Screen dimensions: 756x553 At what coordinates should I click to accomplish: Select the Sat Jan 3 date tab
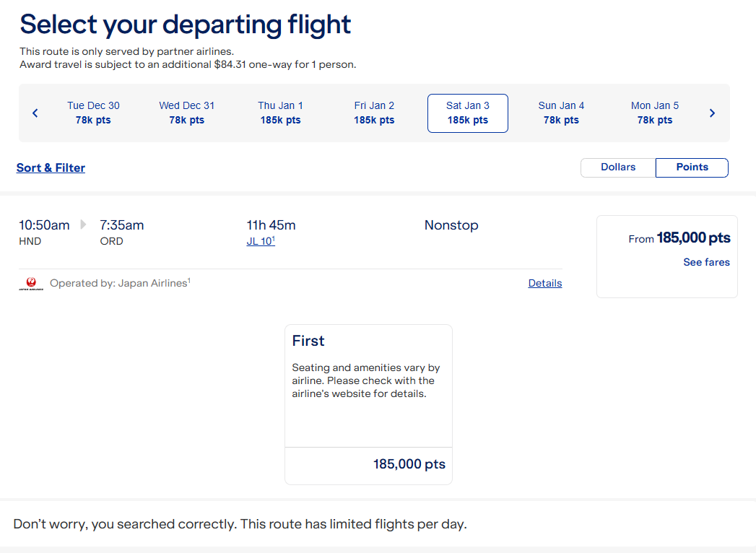click(x=468, y=113)
